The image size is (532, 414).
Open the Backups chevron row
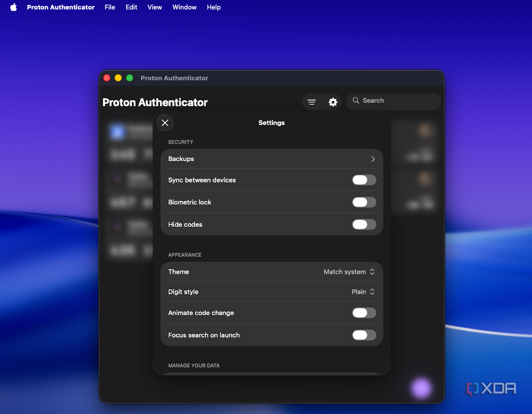272,159
